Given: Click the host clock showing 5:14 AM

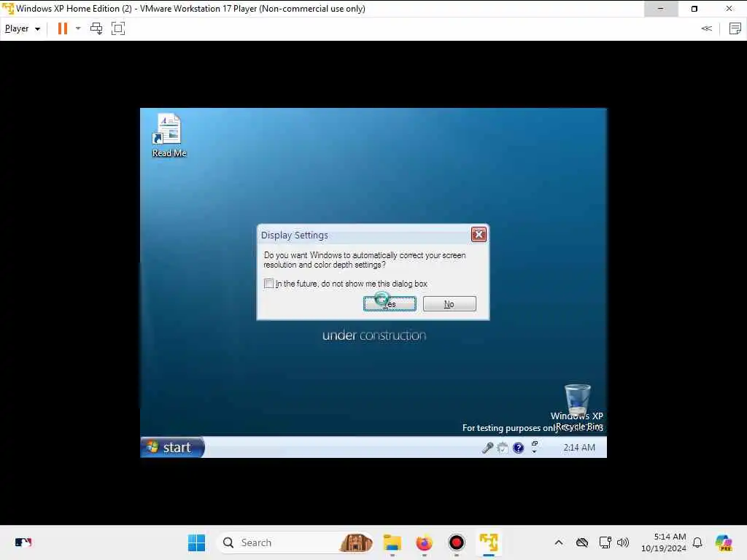Looking at the screenshot, I should pos(664,542).
